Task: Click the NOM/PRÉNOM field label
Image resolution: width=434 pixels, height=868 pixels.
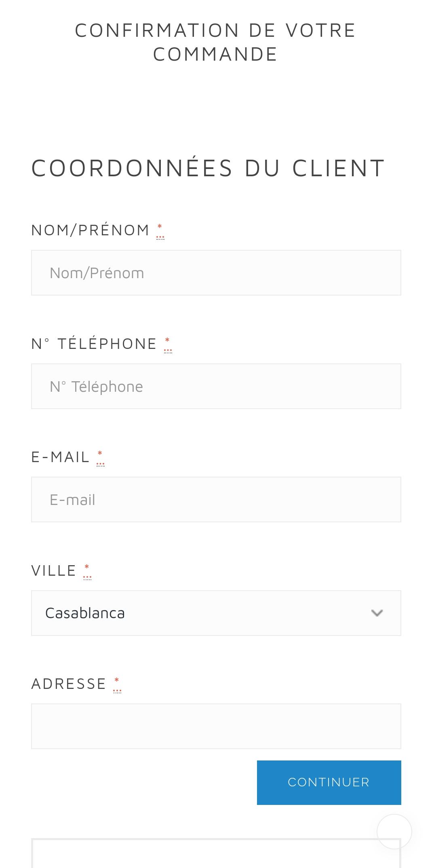Action: [91, 230]
